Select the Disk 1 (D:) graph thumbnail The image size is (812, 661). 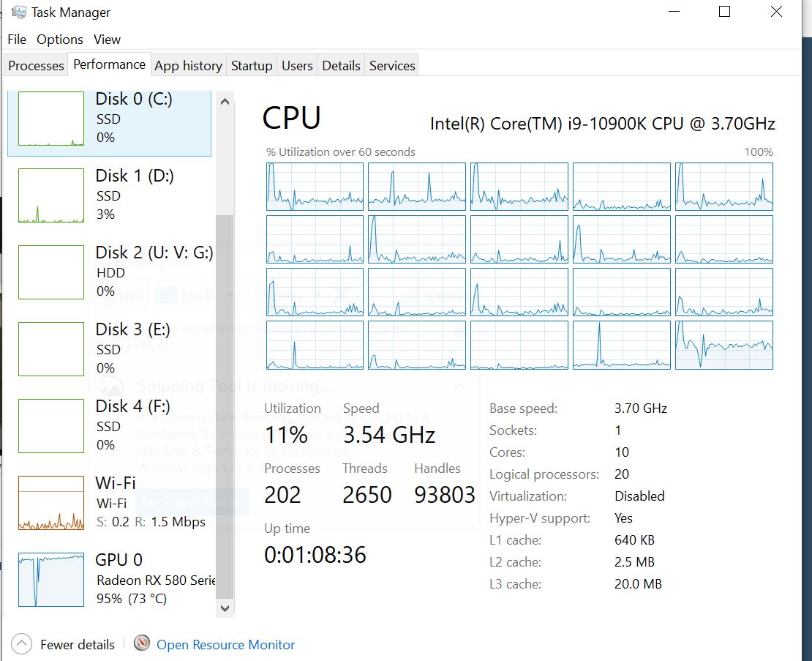pyautogui.click(x=51, y=195)
